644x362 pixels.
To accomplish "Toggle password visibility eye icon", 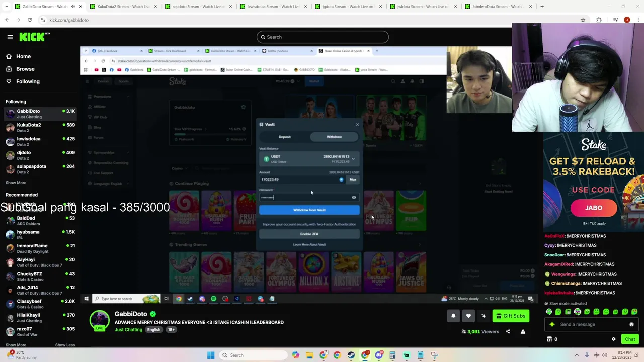I will pyautogui.click(x=354, y=198).
